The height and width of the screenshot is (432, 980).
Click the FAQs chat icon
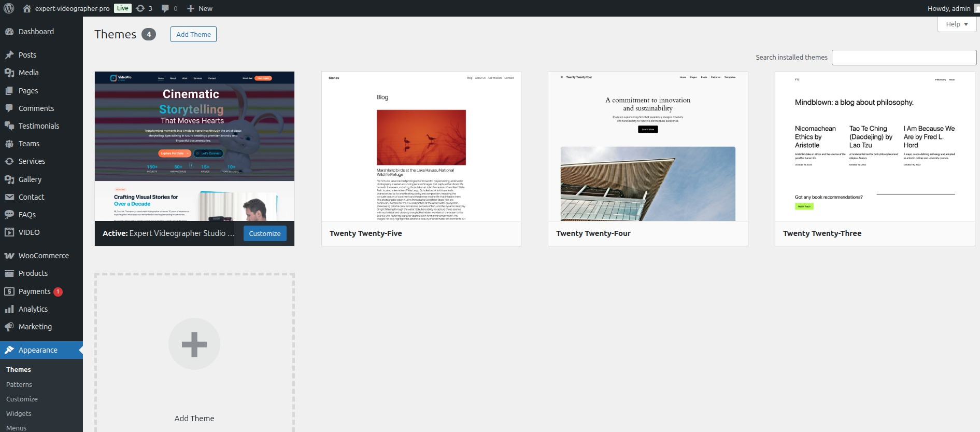(9, 215)
